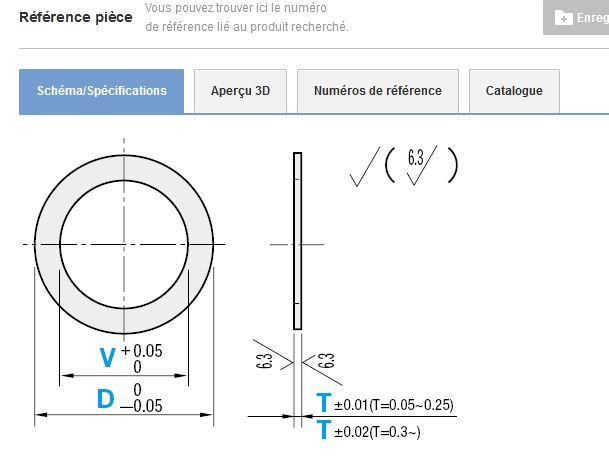Switch to the Aperçu 3D tab
This screenshot has height=456, width=609.
tap(240, 91)
